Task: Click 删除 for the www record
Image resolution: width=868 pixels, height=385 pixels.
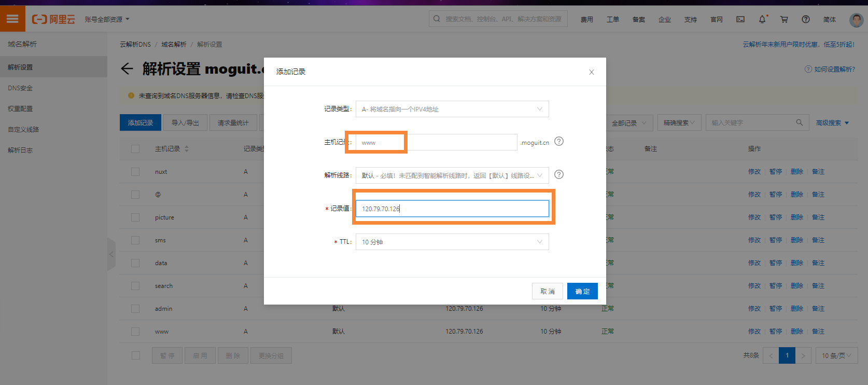Action: [x=797, y=332]
